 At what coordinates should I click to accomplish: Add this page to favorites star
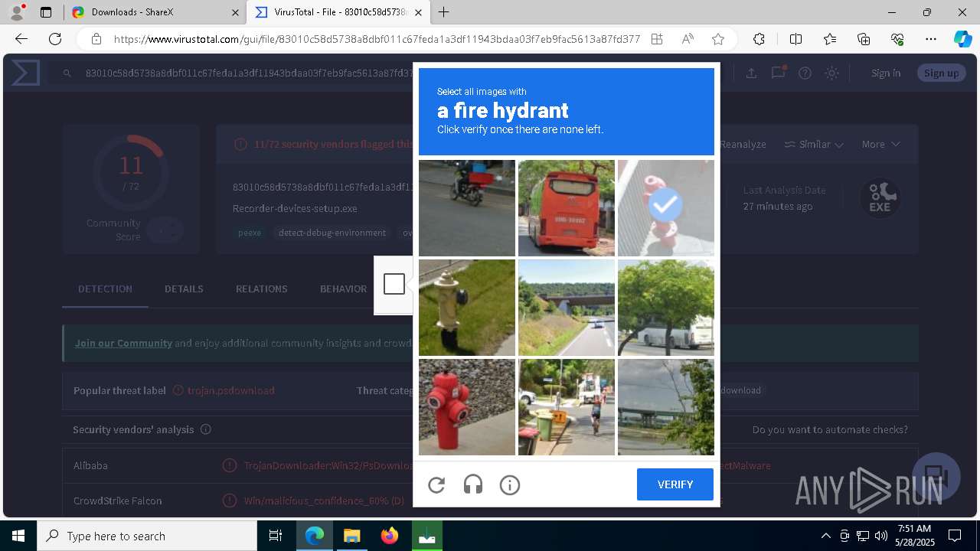[718, 39]
